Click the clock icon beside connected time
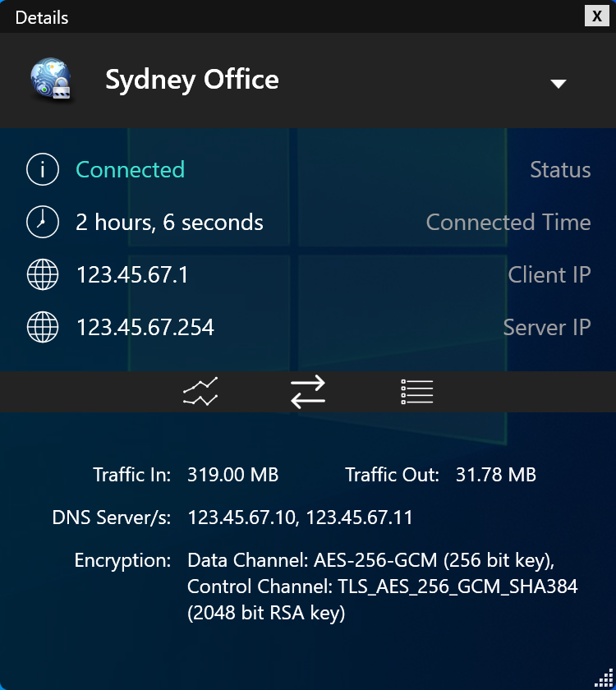 [43, 223]
